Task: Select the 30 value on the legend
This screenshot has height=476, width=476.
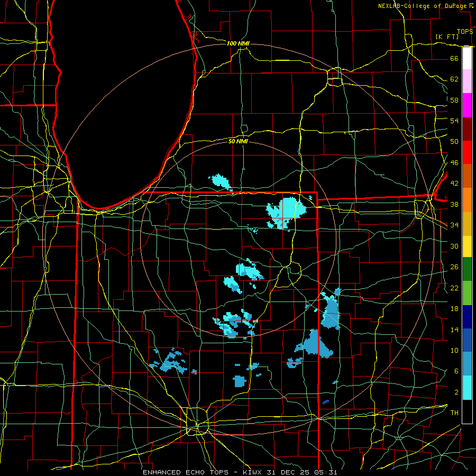Action: tap(454, 246)
